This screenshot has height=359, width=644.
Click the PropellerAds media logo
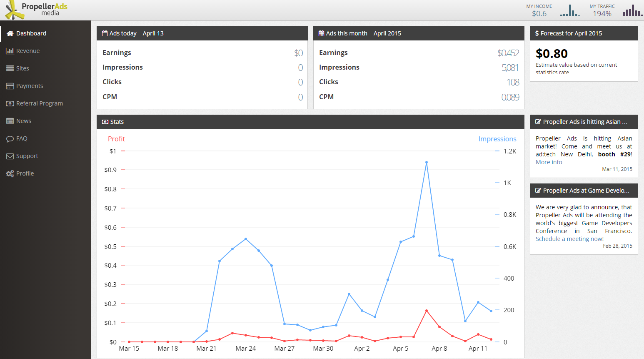tap(37, 10)
